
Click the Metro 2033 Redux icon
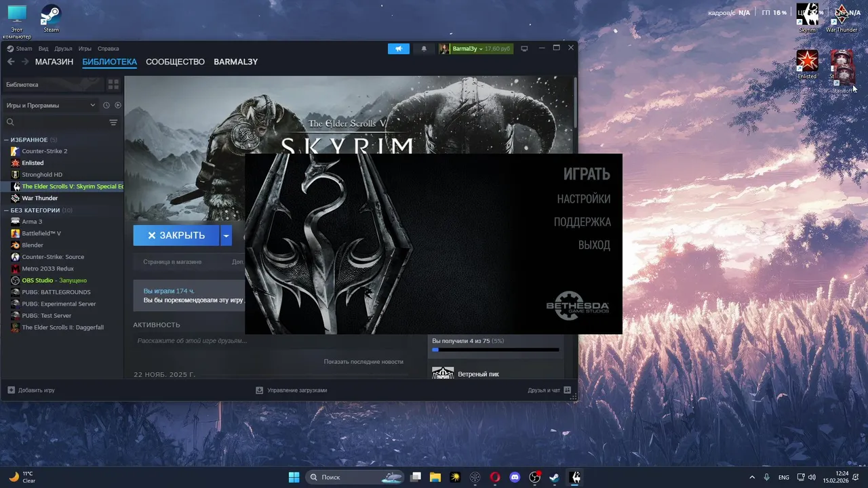click(x=15, y=268)
